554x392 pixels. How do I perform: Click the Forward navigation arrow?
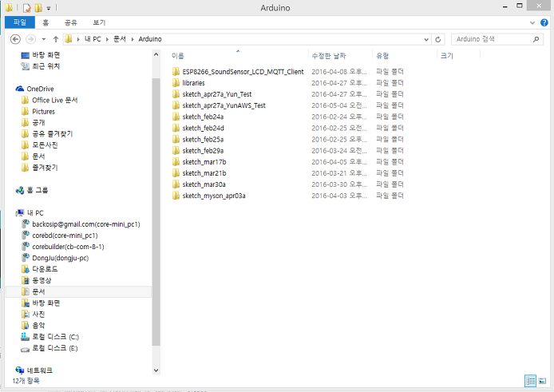31,39
